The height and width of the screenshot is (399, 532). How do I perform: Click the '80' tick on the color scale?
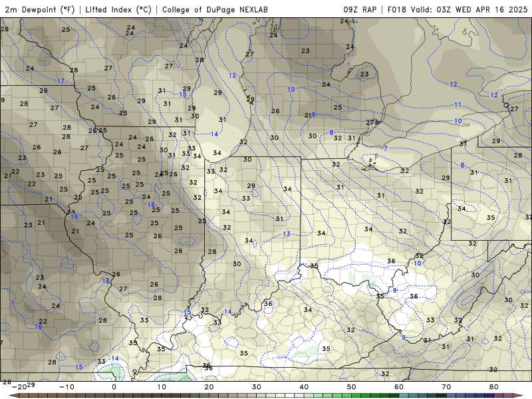[x=494, y=387]
